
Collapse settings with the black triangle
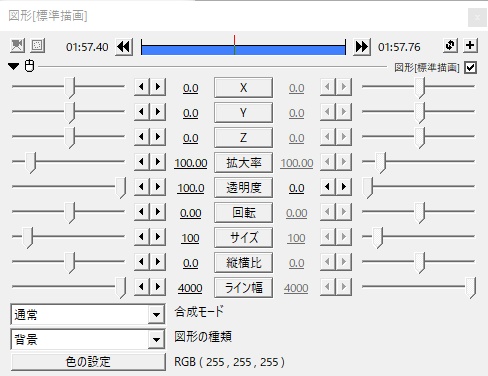(x=14, y=66)
